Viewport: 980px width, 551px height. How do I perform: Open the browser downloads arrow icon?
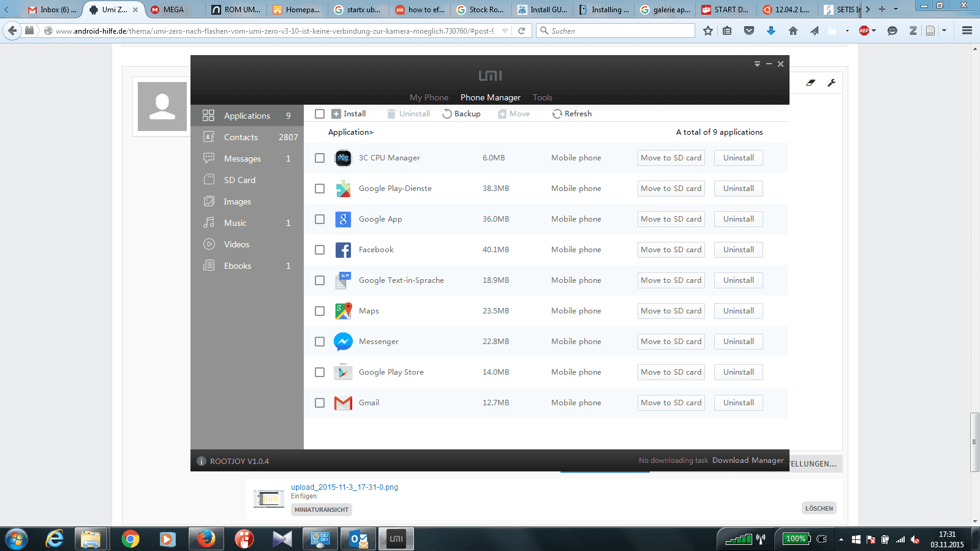pos(771,31)
